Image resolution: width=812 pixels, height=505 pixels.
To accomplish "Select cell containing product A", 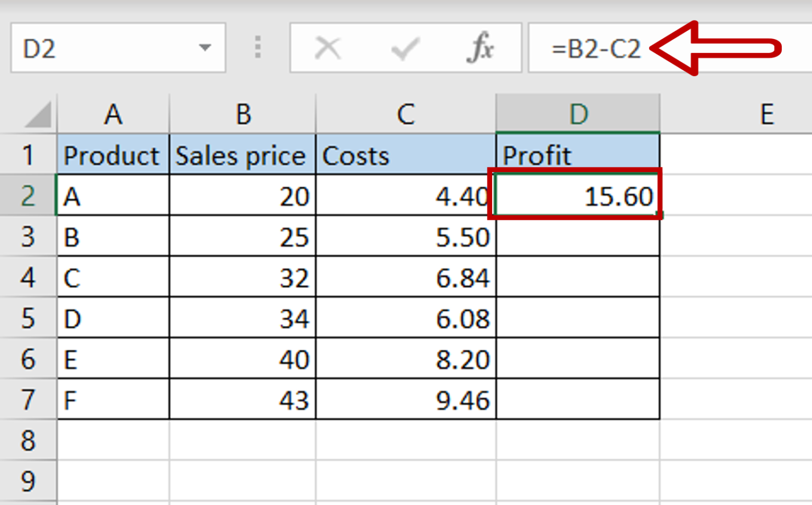I will 113,195.
